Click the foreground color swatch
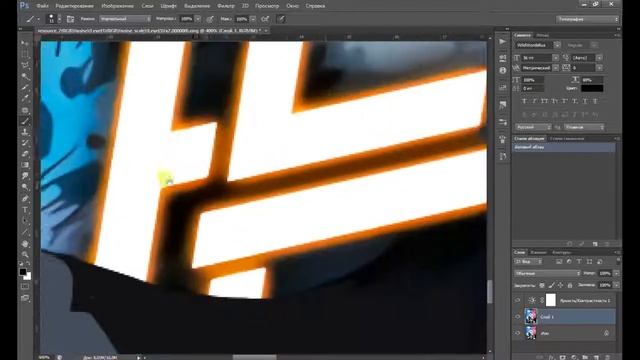Viewport: 640px width, 360px height. pos(23,271)
